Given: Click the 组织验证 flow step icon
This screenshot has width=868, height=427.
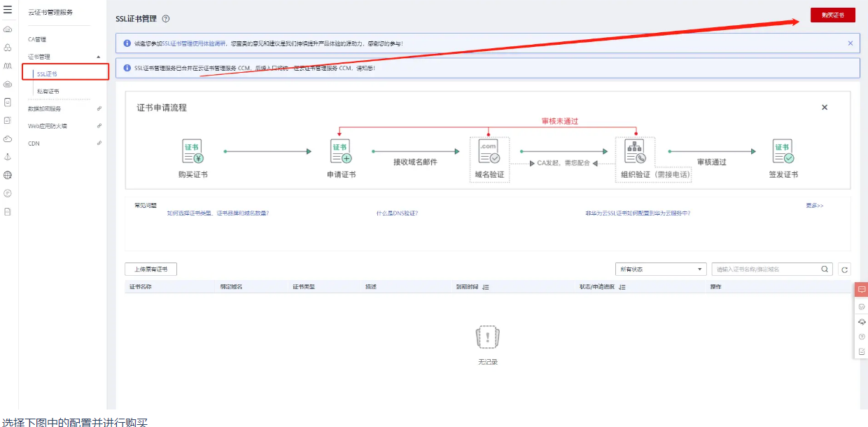Looking at the screenshot, I should (636, 151).
